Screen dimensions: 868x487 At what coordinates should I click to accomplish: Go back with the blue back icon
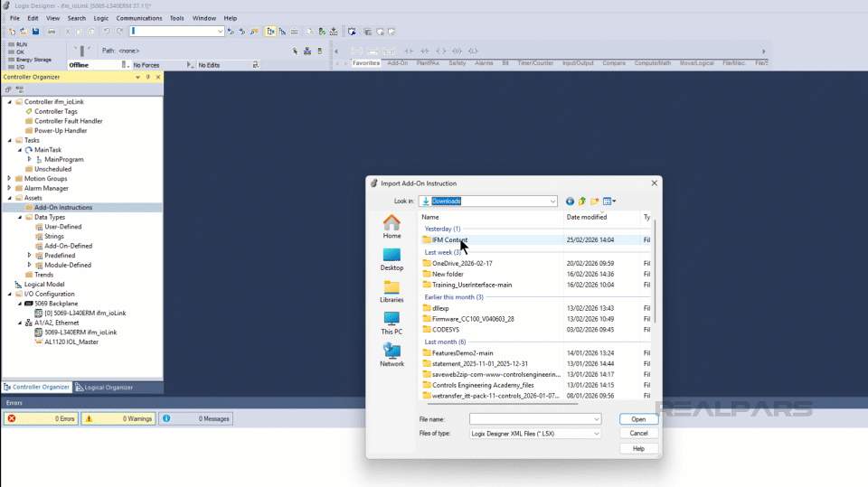click(570, 201)
